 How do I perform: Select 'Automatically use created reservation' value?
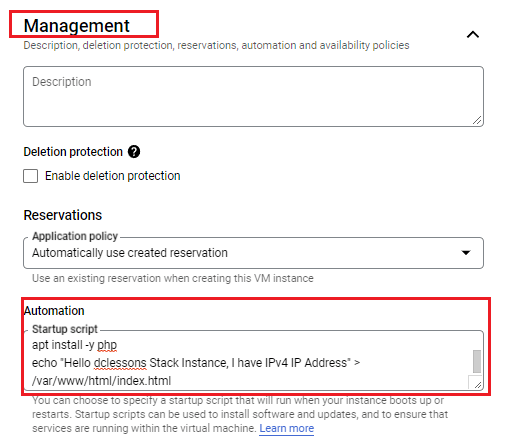pos(130,253)
